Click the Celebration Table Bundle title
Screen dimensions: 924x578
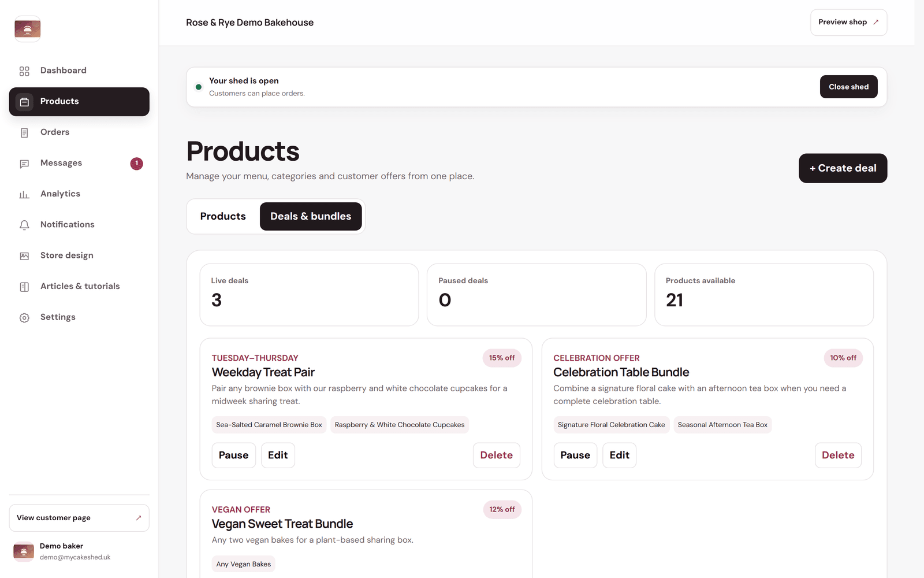tap(621, 372)
